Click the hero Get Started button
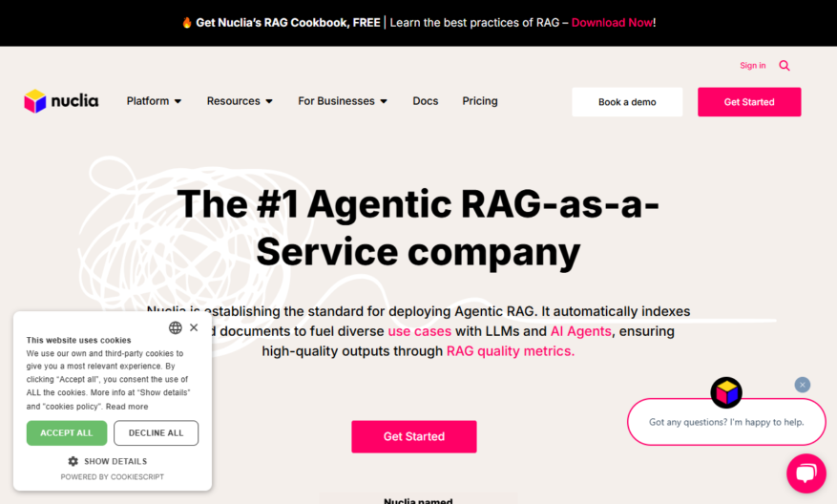This screenshot has height=504, width=837. pyautogui.click(x=414, y=437)
